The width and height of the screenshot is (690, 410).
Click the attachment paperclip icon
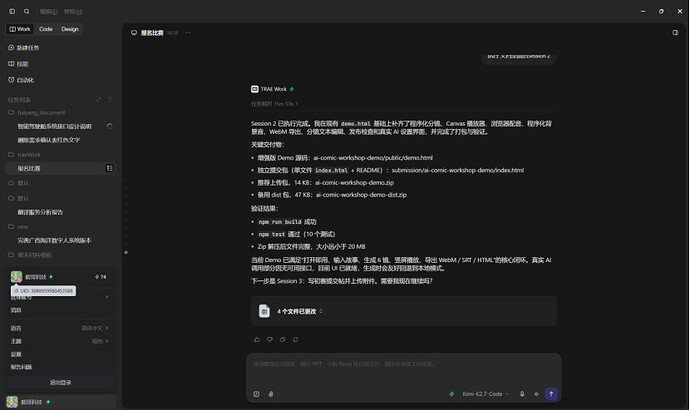click(x=271, y=394)
